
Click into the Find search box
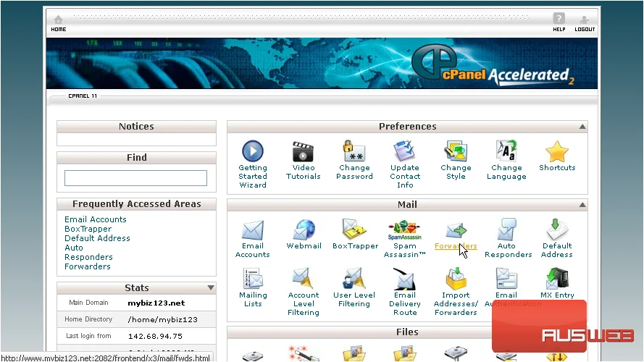pyautogui.click(x=135, y=178)
